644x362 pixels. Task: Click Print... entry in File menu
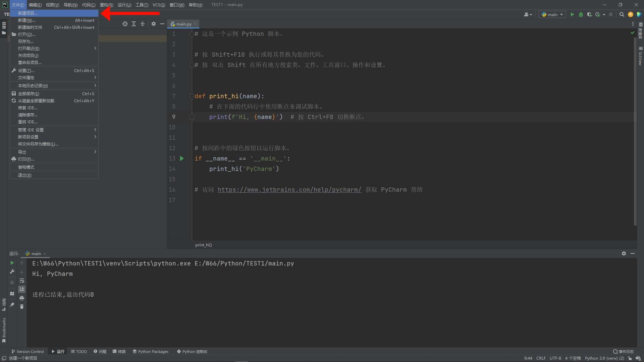click(x=54, y=159)
